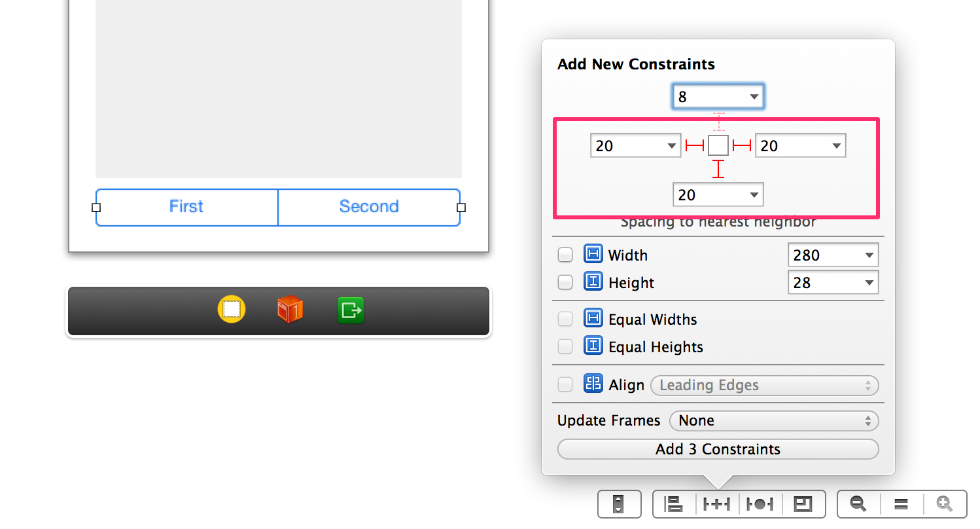Viewport: 980px width, 529px height.
Task: Open the Update Frames None popup
Action: click(775, 420)
